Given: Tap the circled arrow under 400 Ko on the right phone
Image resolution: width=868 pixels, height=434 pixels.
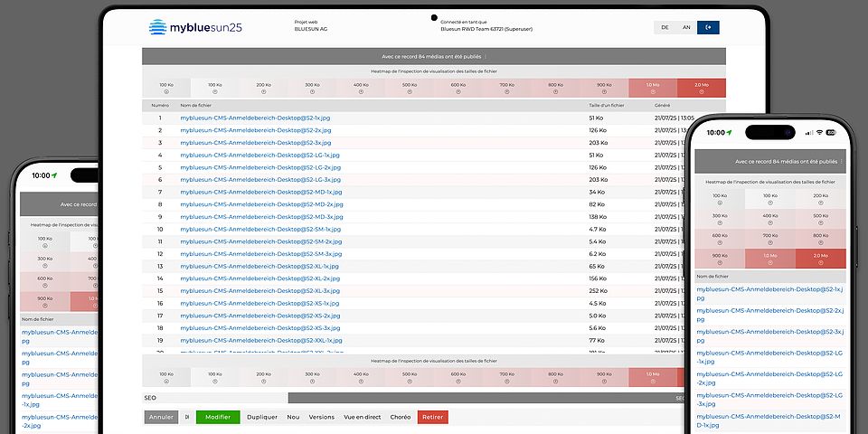Looking at the screenshot, I should (770, 222).
